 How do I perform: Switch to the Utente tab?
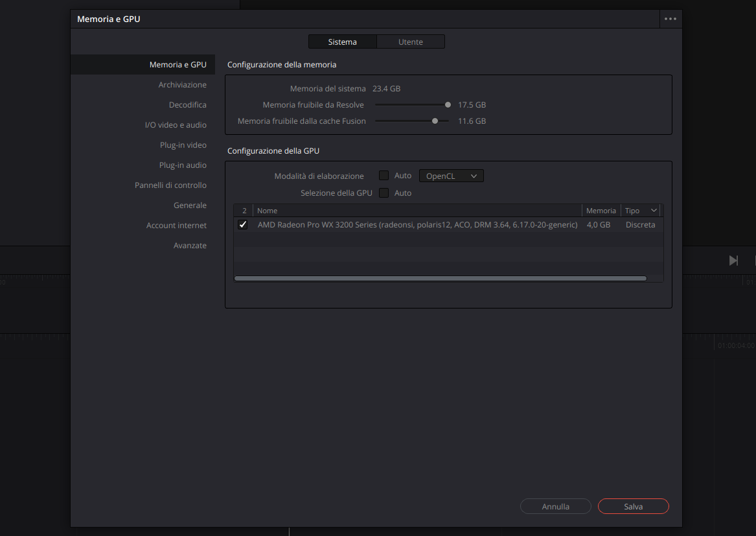(x=410, y=41)
